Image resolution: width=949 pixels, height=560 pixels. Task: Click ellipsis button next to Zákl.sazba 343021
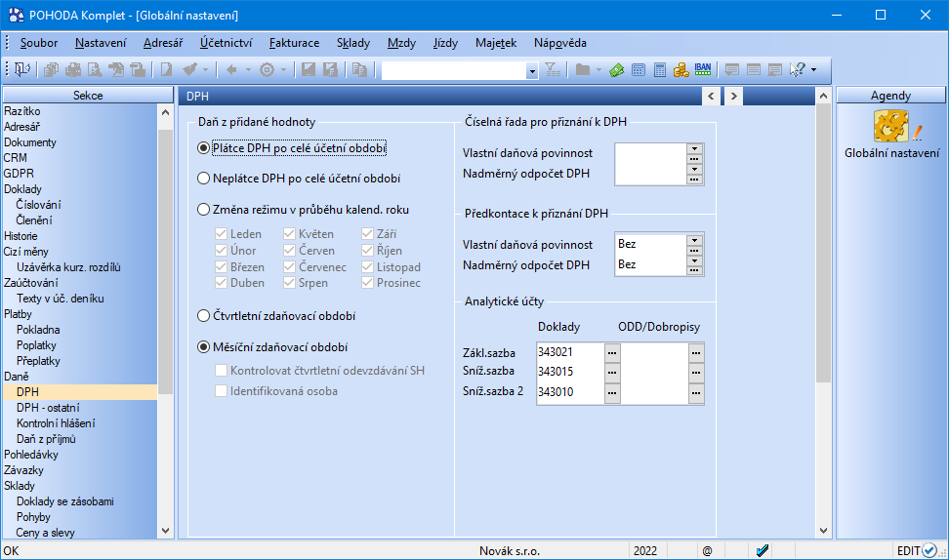point(612,352)
